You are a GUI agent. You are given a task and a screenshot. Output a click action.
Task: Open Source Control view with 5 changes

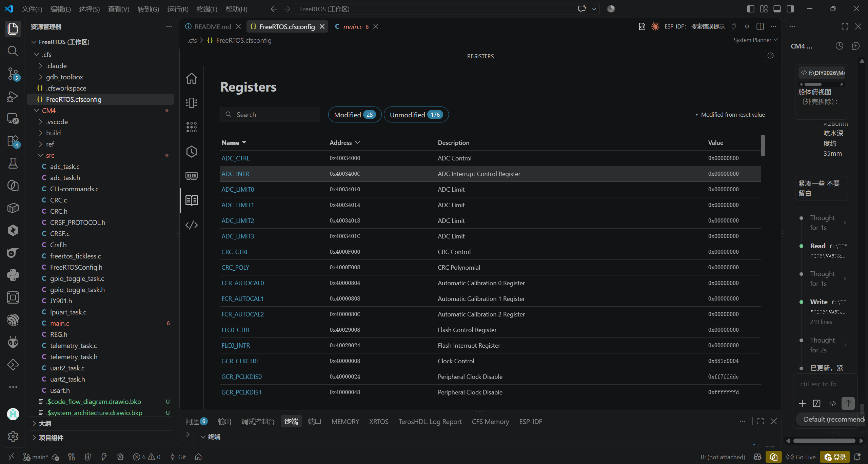point(13,73)
